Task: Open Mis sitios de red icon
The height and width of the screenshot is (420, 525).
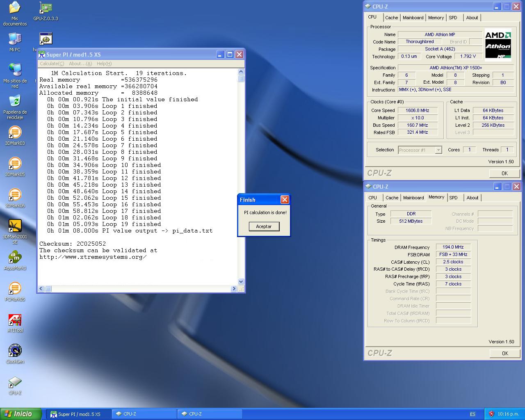Action: 15,75
